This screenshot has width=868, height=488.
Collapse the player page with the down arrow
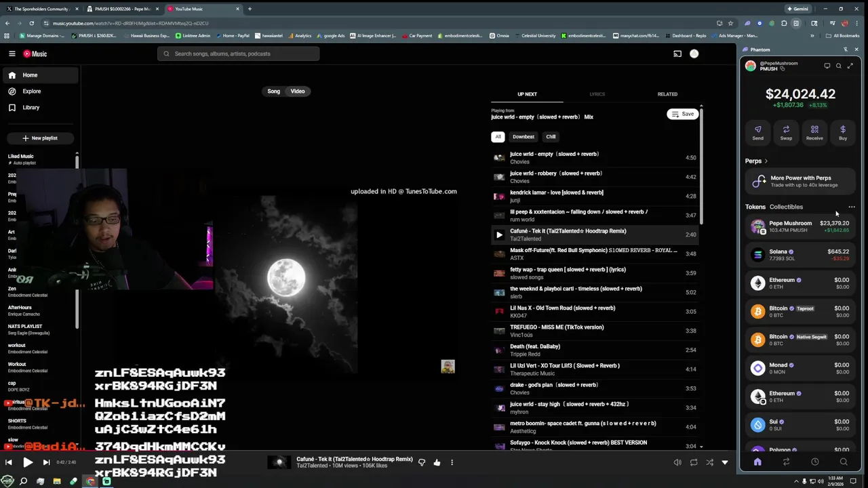pos(725,462)
